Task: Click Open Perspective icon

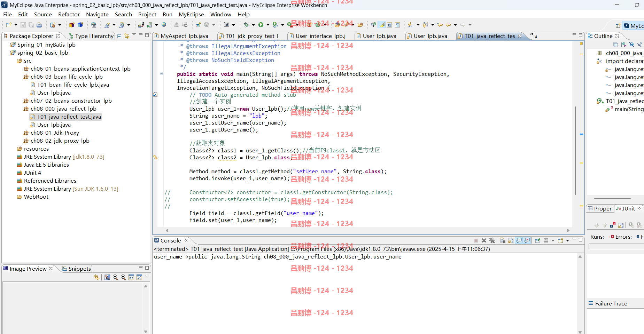Action: pyautogui.click(x=618, y=25)
